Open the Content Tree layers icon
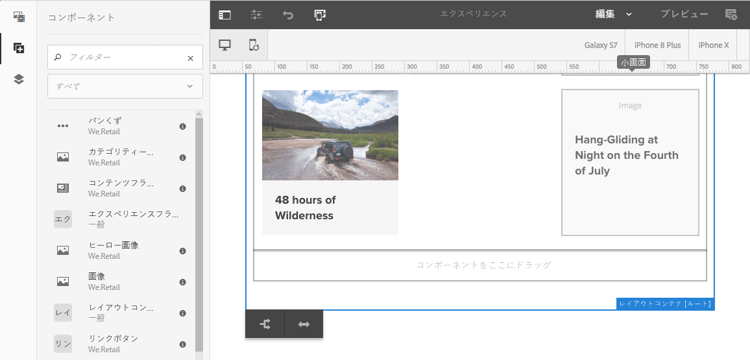The image size is (750, 360). [19, 79]
